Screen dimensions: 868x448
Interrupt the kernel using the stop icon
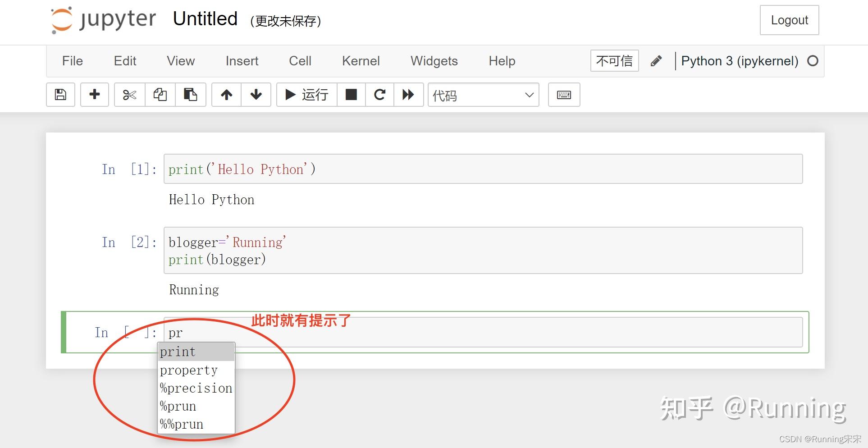point(351,95)
